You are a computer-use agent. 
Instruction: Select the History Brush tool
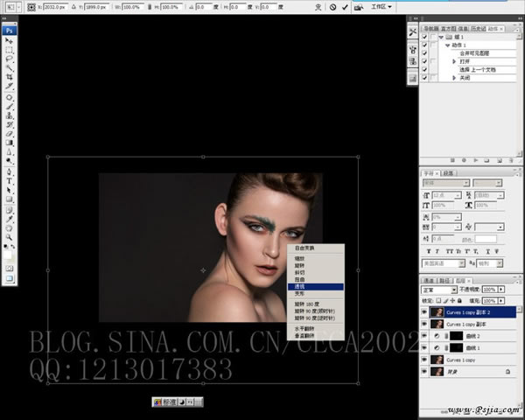[9, 124]
